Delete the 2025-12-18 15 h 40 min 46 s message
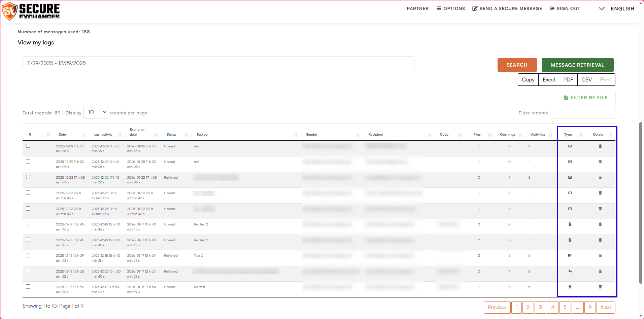This screenshot has width=644, height=319. 600,224
